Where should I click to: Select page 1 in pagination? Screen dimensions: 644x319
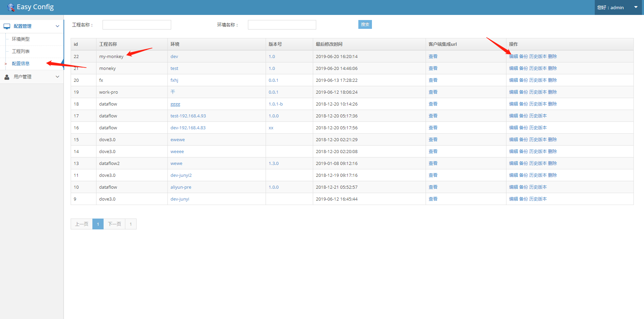point(98,224)
